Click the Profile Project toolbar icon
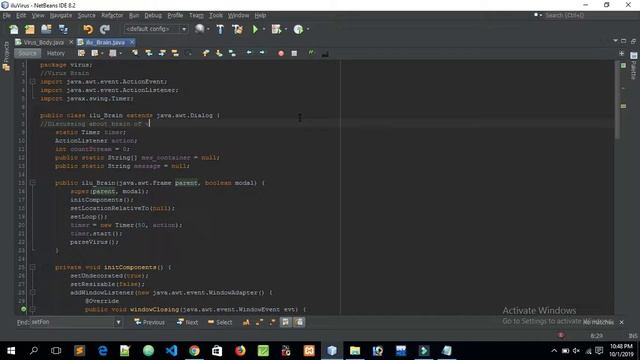Viewport: 640px width, 360px height. click(x=298, y=29)
